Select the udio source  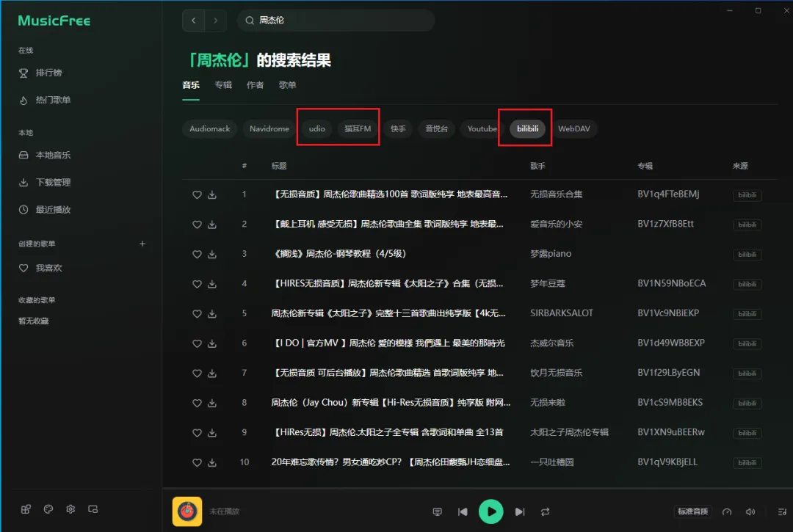317,129
